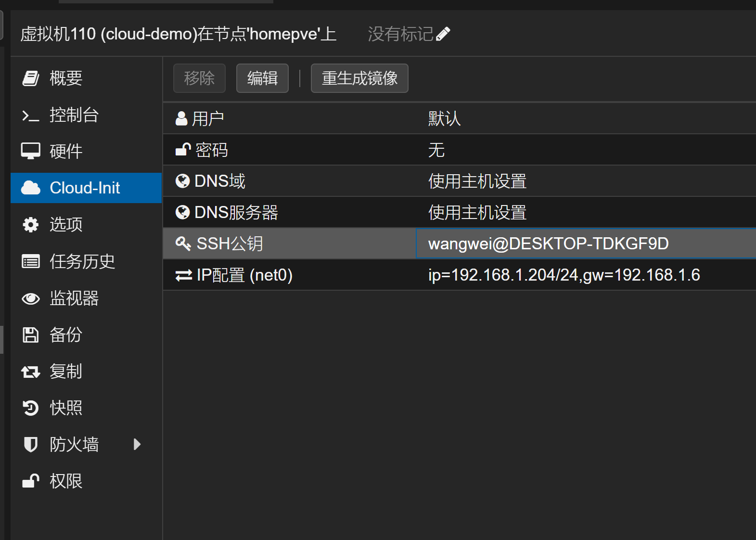Click the floppy disk icon for 备份
Image resolution: width=756 pixels, height=540 pixels.
(31, 335)
